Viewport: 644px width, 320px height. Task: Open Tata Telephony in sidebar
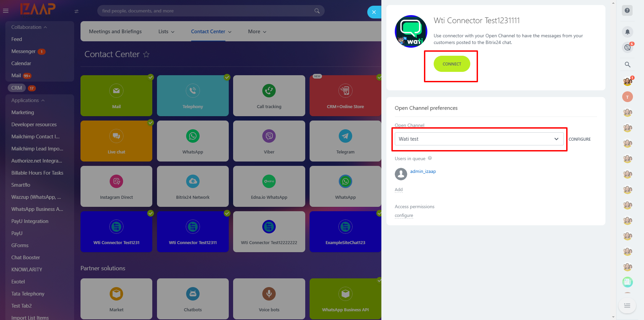coord(28,294)
